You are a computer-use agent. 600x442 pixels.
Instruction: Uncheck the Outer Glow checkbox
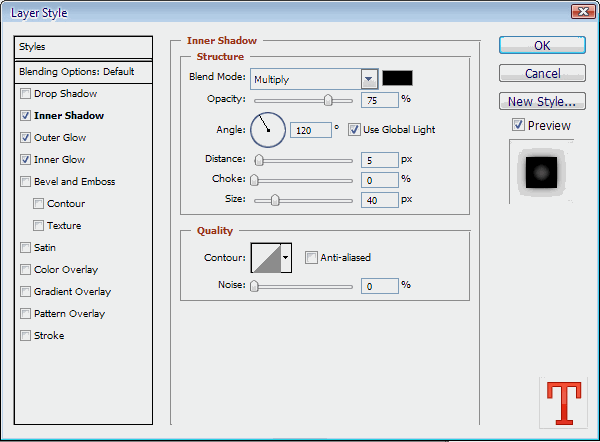tap(25, 137)
